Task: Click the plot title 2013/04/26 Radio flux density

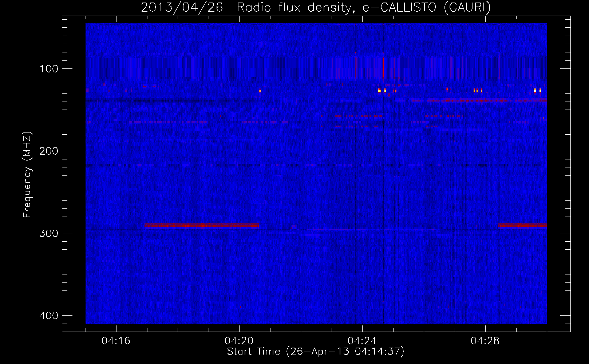Action: 316,7
